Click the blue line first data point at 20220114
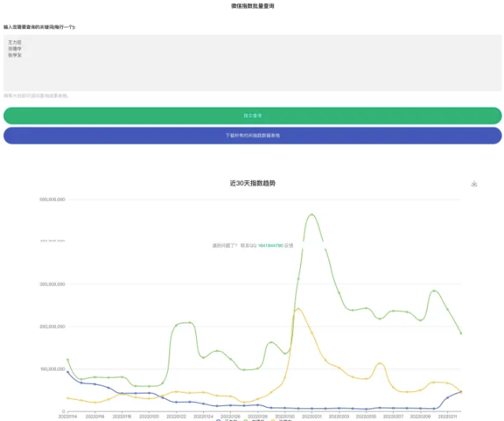 (68, 372)
